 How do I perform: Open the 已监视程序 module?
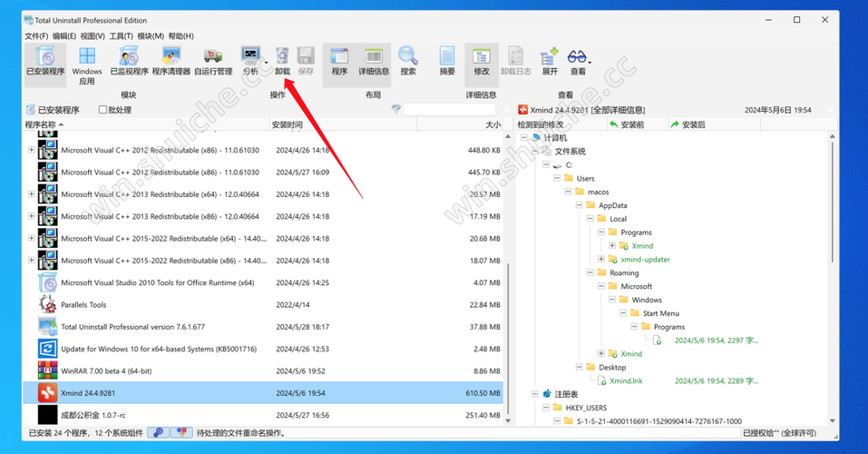(129, 61)
